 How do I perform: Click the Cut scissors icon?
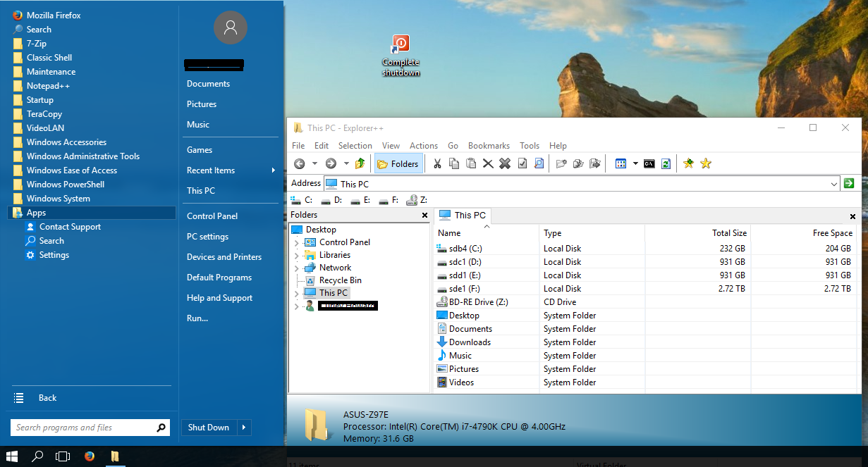coord(437,163)
